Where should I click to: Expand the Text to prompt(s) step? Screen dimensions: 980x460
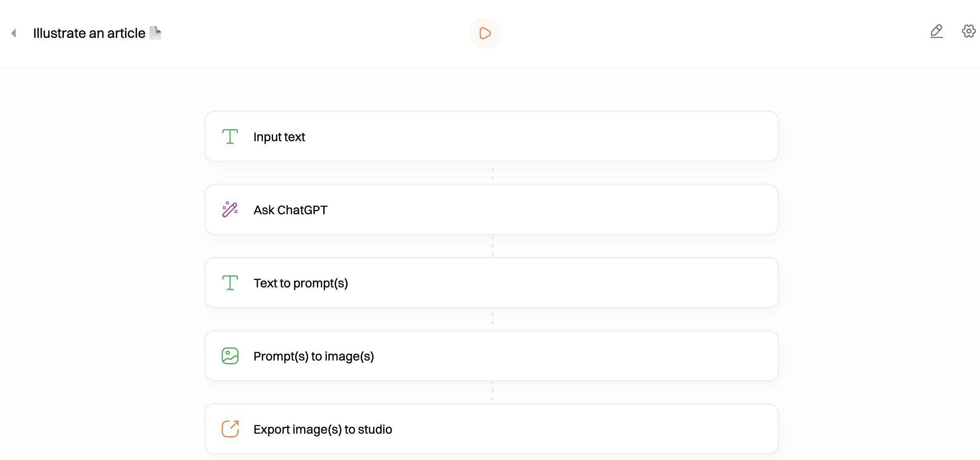pos(492,283)
